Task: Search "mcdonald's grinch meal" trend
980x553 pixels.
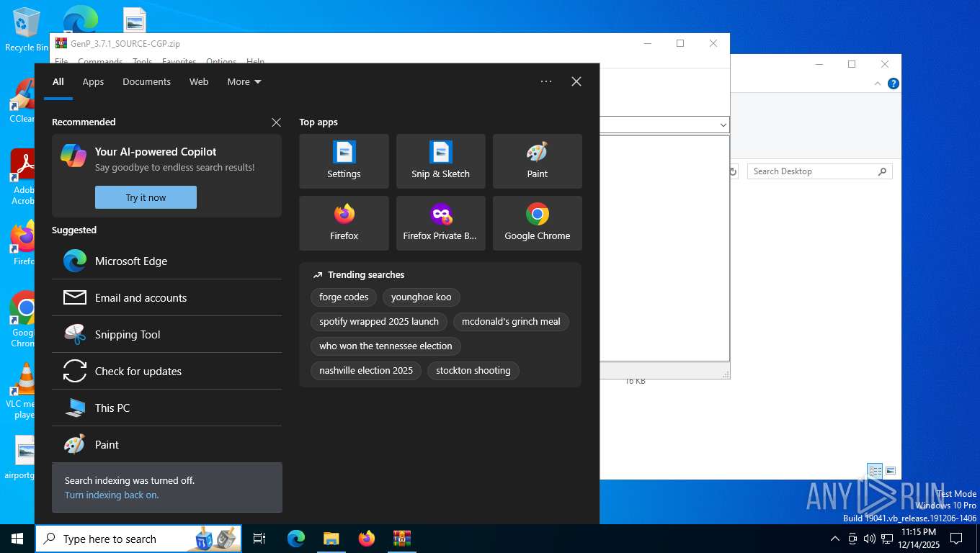Action: [511, 321]
